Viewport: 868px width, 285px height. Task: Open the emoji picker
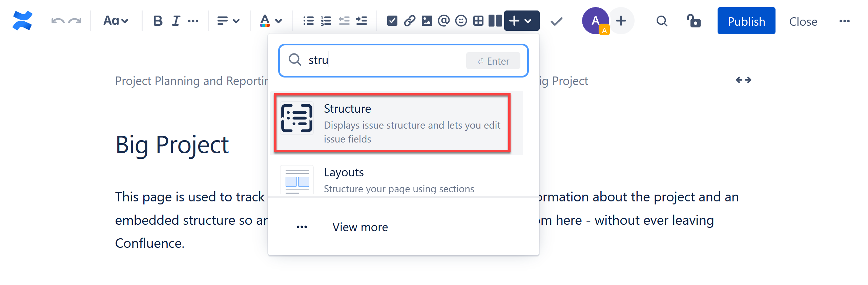pyautogui.click(x=461, y=21)
